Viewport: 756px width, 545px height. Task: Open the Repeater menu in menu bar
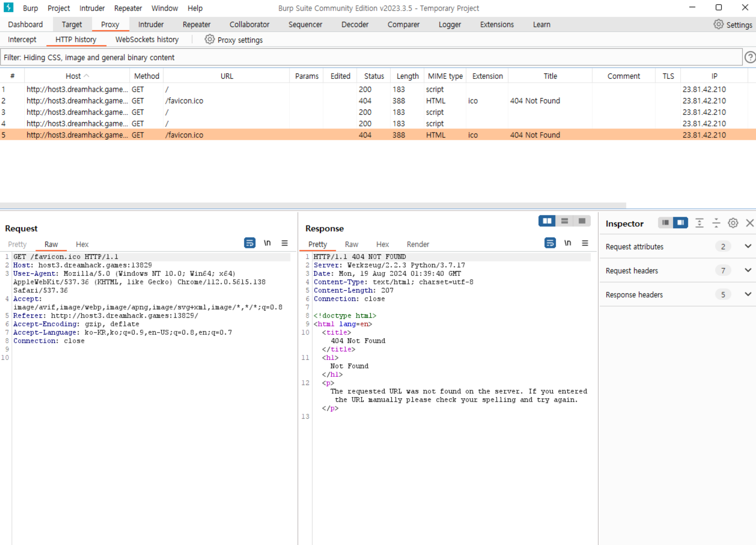[128, 8]
